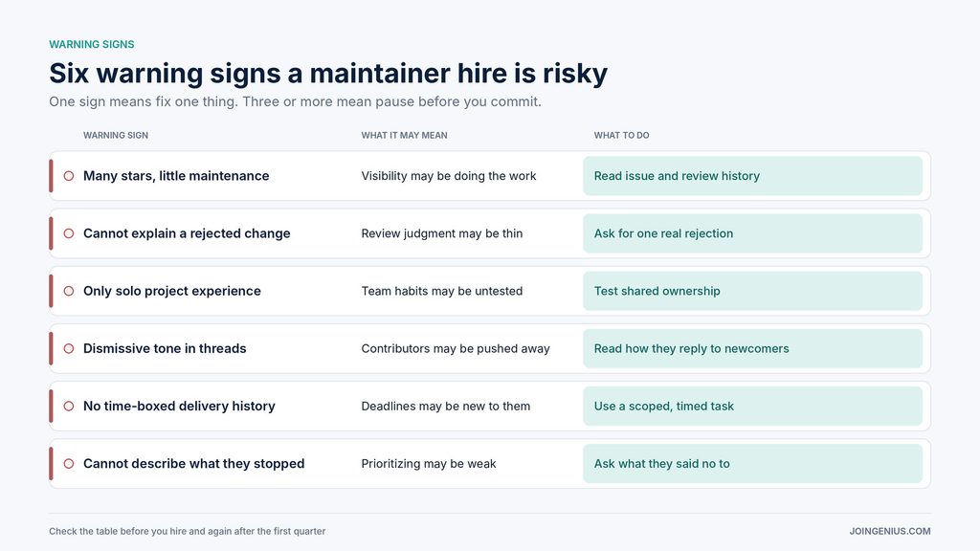The height and width of the screenshot is (551, 980).
Task: Select 'Cannot explain a rejected change' text
Action: (x=187, y=233)
